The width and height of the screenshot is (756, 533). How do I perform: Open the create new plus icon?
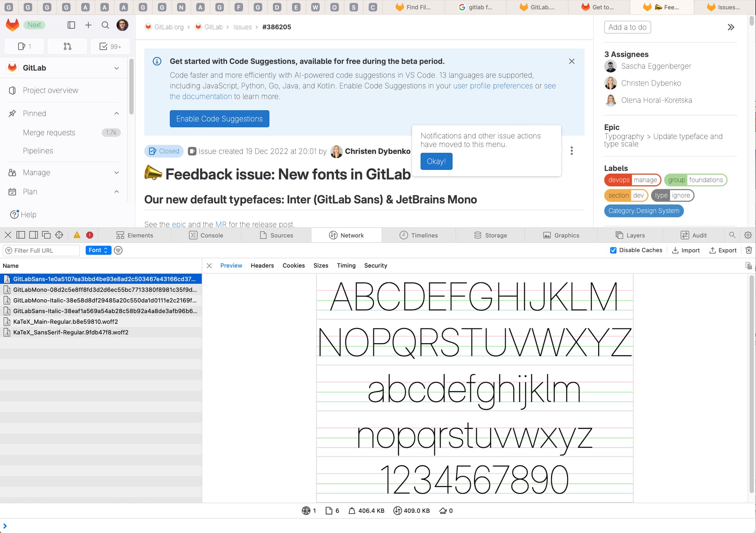(88, 25)
